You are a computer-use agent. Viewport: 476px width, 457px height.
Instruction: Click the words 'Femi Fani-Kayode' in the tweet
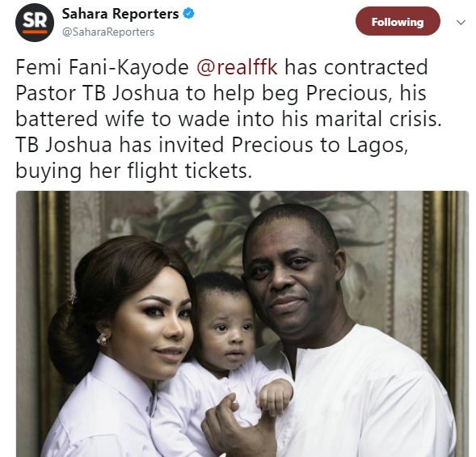coord(102,67)
